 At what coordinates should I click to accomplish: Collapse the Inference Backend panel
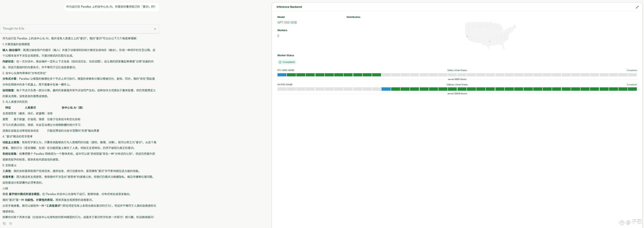(637, 7)
